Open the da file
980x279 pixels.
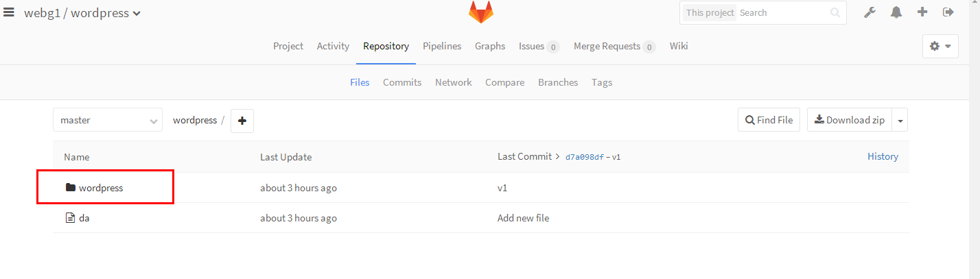click(x=84, y=218)
